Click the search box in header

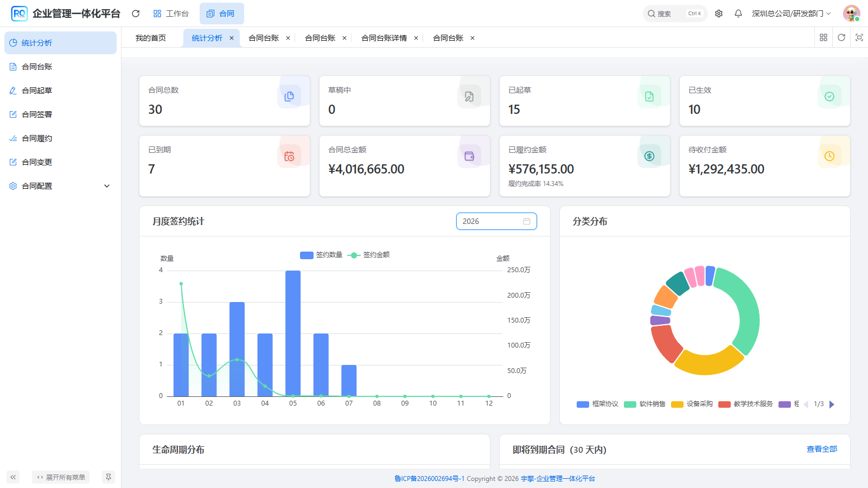[x=675, y=14]
